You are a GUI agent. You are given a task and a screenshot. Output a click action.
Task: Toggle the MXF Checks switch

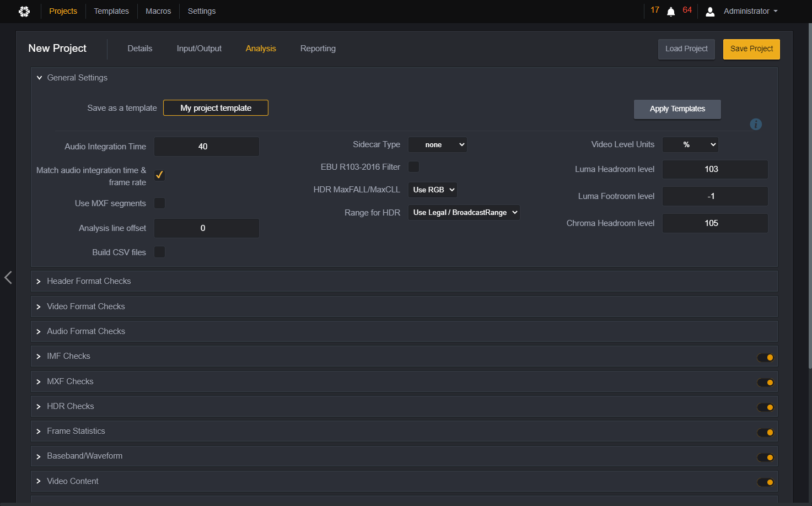tap(766, 383)
